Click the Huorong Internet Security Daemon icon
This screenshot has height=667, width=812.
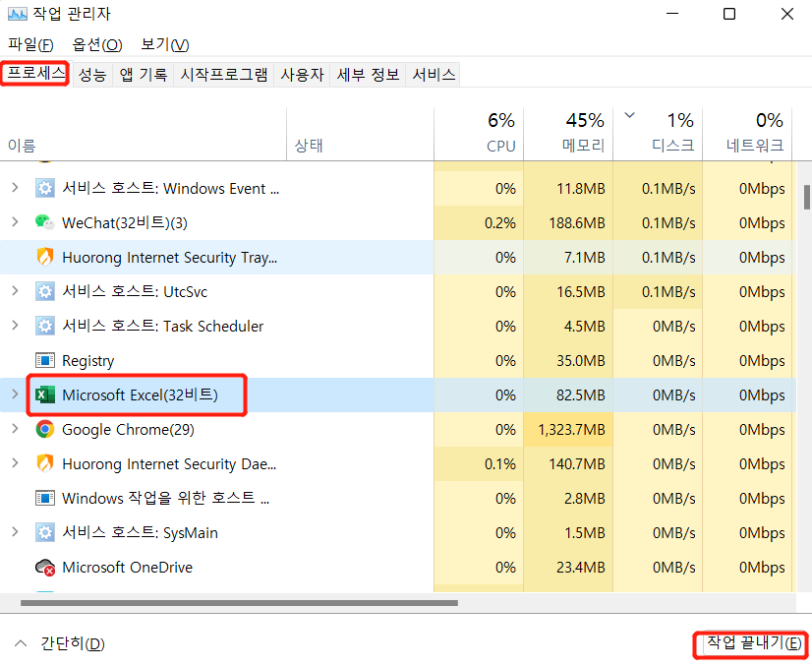click(x=43, y=463)
